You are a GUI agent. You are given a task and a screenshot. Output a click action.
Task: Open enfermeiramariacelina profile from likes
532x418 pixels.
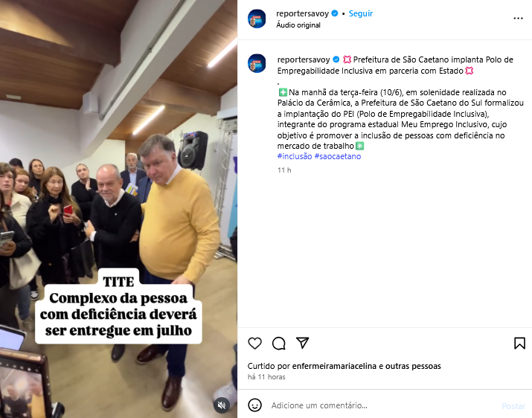334,366
